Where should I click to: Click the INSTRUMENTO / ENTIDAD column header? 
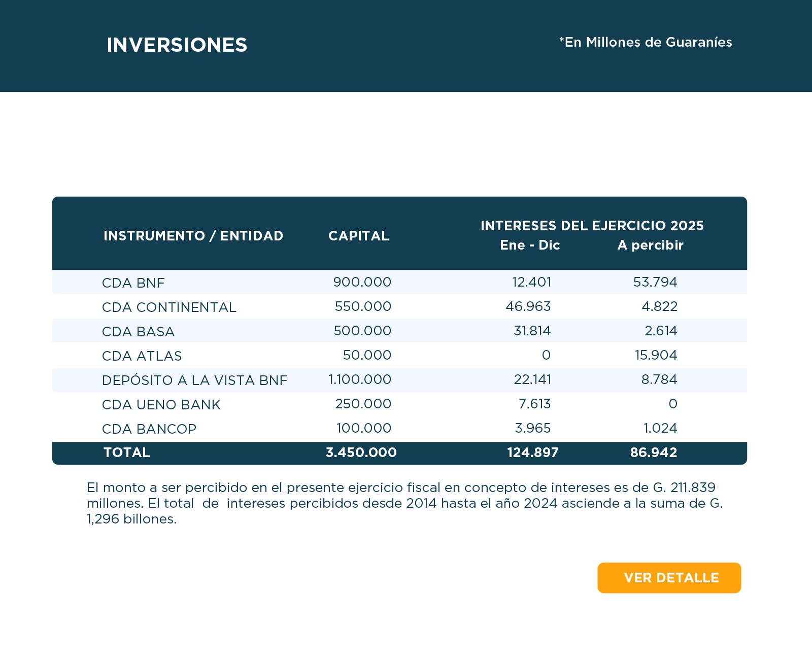coord(193,236)
